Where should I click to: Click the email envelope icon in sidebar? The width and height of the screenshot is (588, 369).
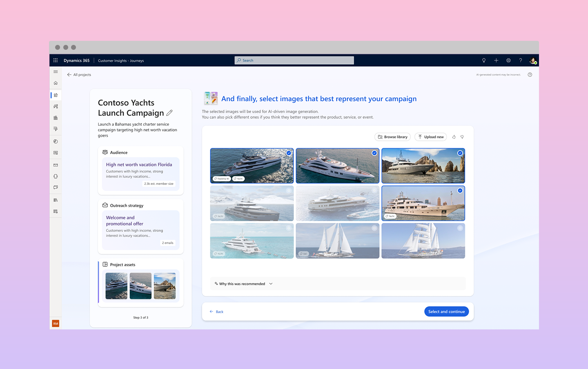point(56,165)
